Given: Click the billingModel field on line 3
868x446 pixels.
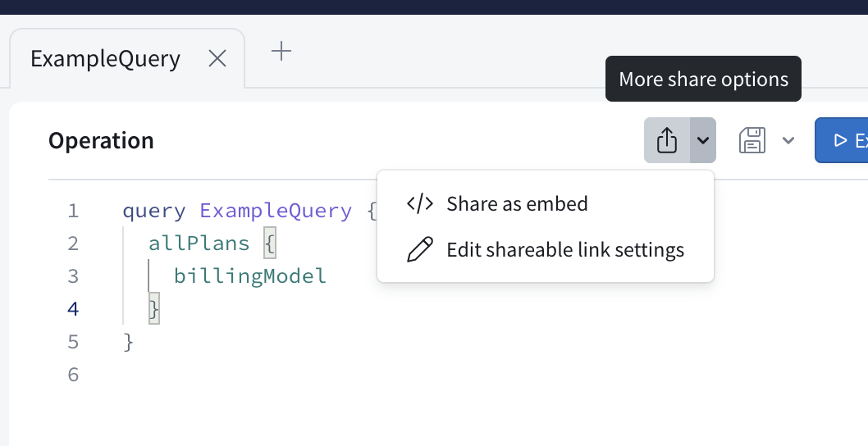Looking at the screenshot, I should [249, 276].
